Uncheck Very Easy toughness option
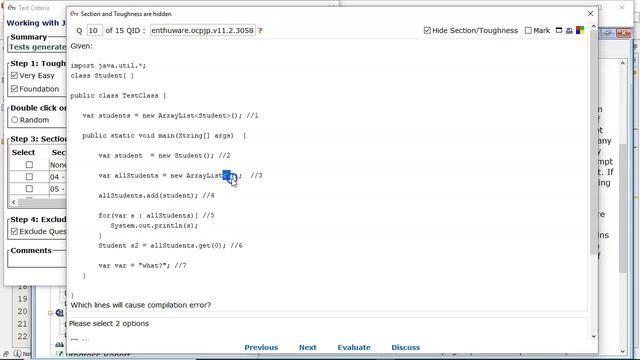This screenshot has height=360, width=640. coord(15,76)
